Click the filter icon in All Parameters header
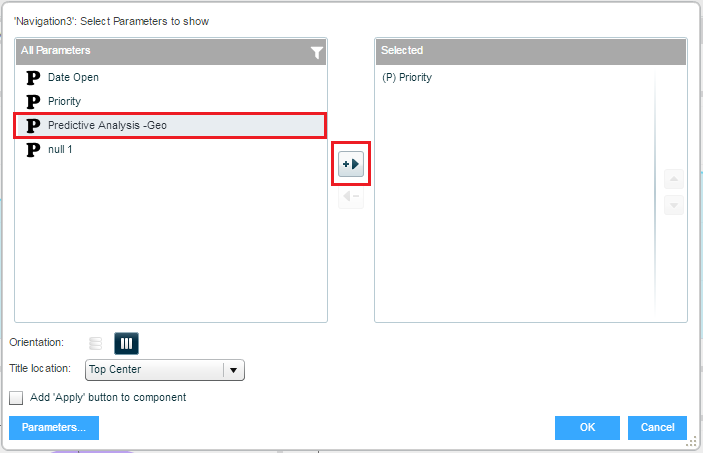 tap(317, 52)
